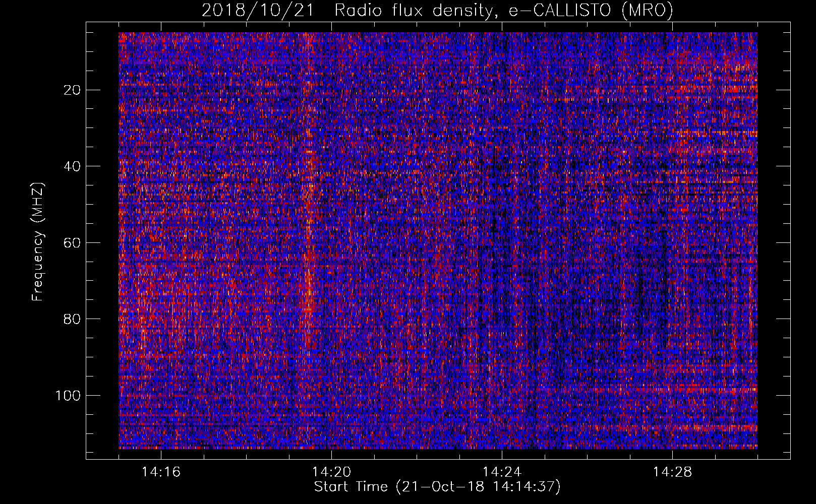Click the 40 frequency tick label

(72, 166)
